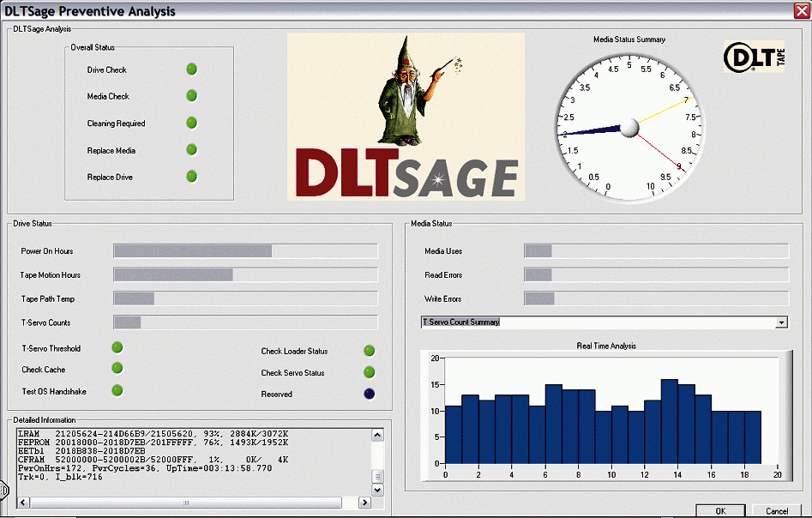The image size is (812, 518).
Task: Click the Media Status Summary label
Action: 629,39
